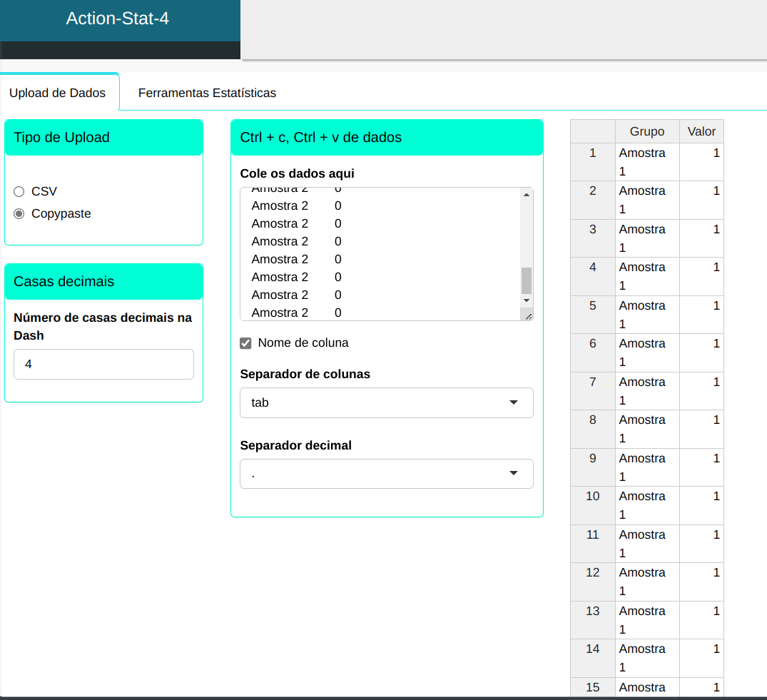Click the Tipo de Upload panel header
Image resolution: width=767 pixels, height=700 pixels.
(103, 138)
